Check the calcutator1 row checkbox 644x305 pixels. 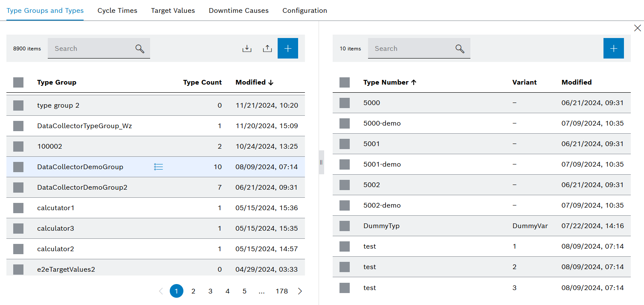click(x=18, y=208)
